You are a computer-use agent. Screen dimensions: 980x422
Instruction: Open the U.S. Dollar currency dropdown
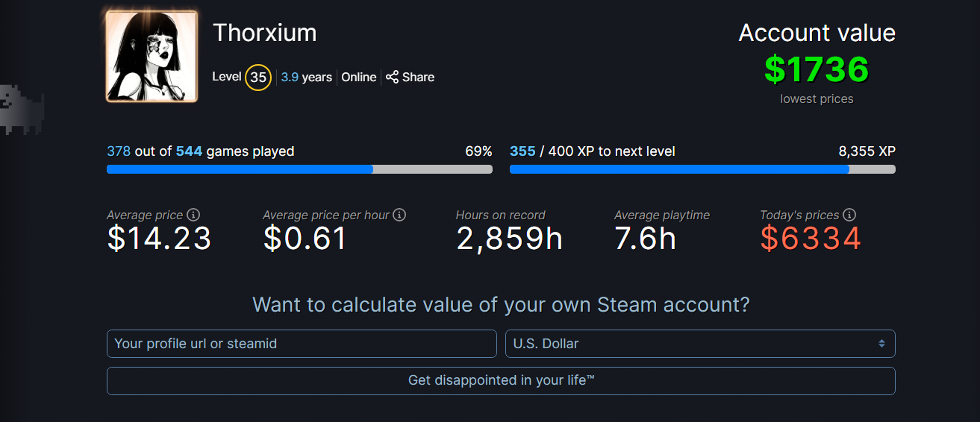pos(700,344)
